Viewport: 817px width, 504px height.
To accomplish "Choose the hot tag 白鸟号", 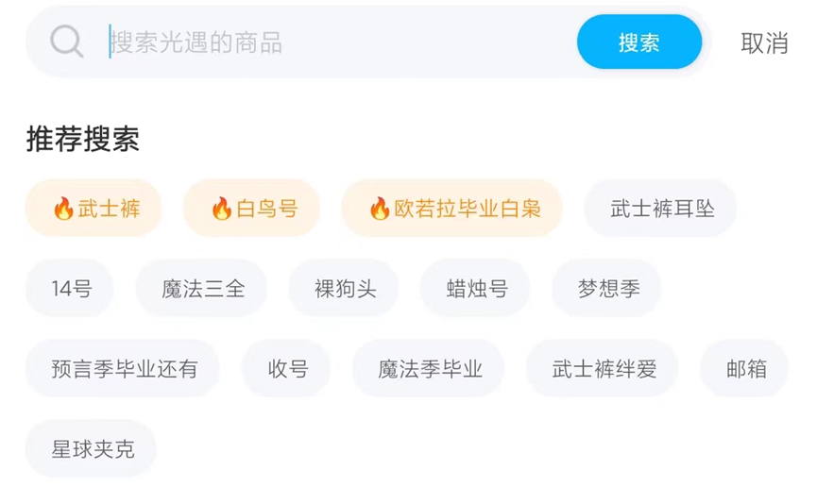I will click(x=252, y=209).
